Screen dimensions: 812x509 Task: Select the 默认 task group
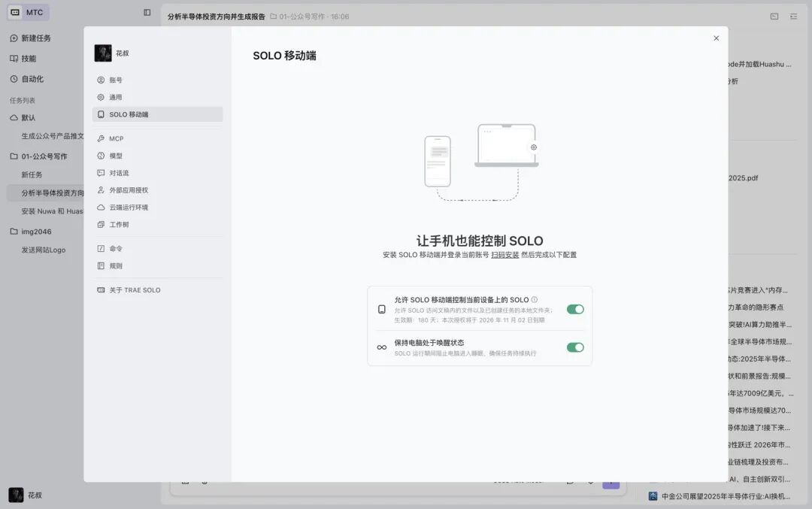(x=23, y=117)
